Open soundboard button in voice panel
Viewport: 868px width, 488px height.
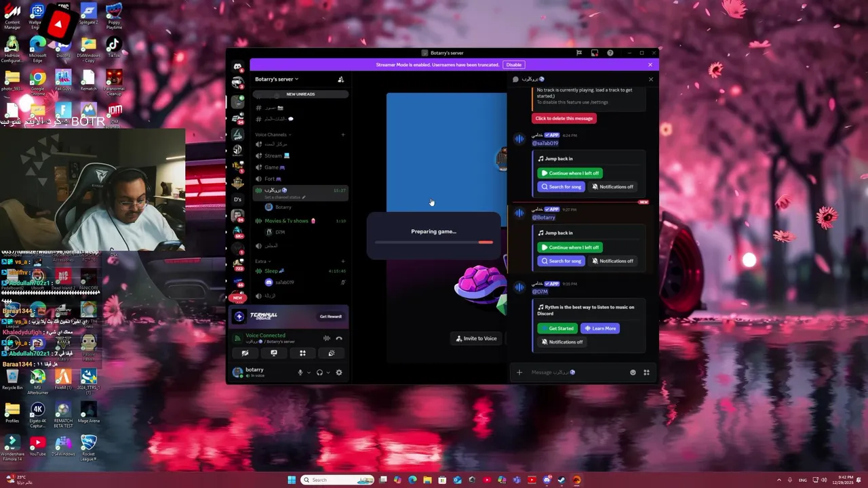click(332, 353)
